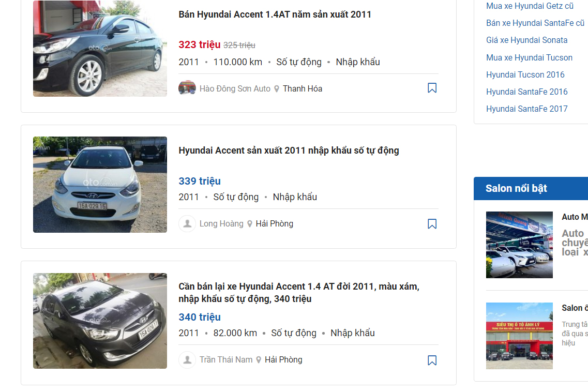Click Giá xe Hyundai Sonata sidebar entry
Viewport: 588px width, 392px height.
click(526, 40)
